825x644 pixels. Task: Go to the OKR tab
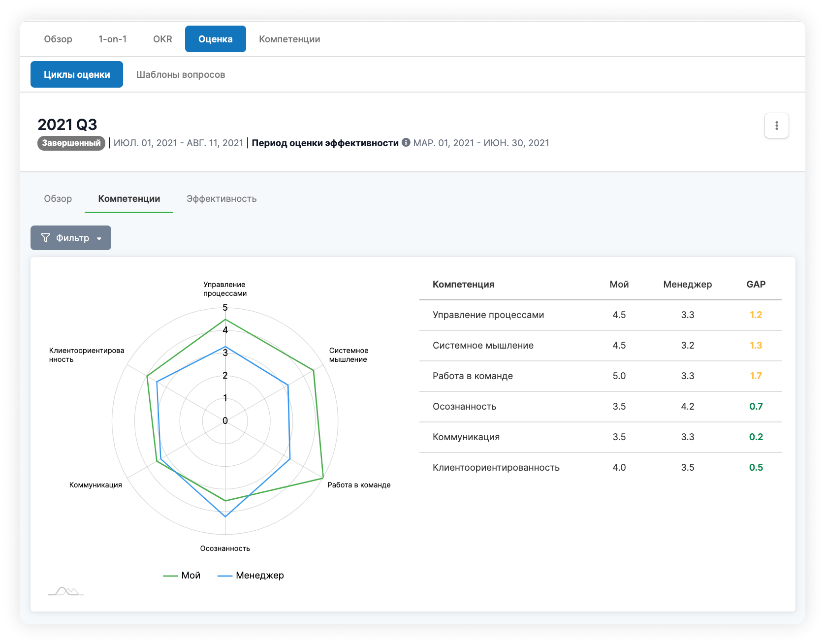[162, 39]
